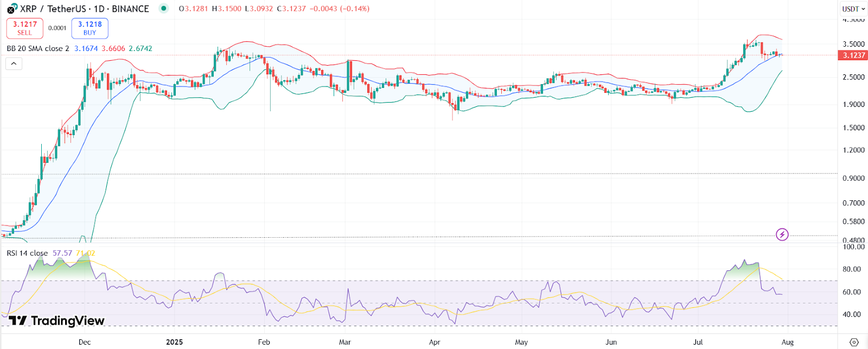Image resolution: width=868 pixels, height=349 pixels.
Task: Open chart settings gear icon
Action: [854, 342]
